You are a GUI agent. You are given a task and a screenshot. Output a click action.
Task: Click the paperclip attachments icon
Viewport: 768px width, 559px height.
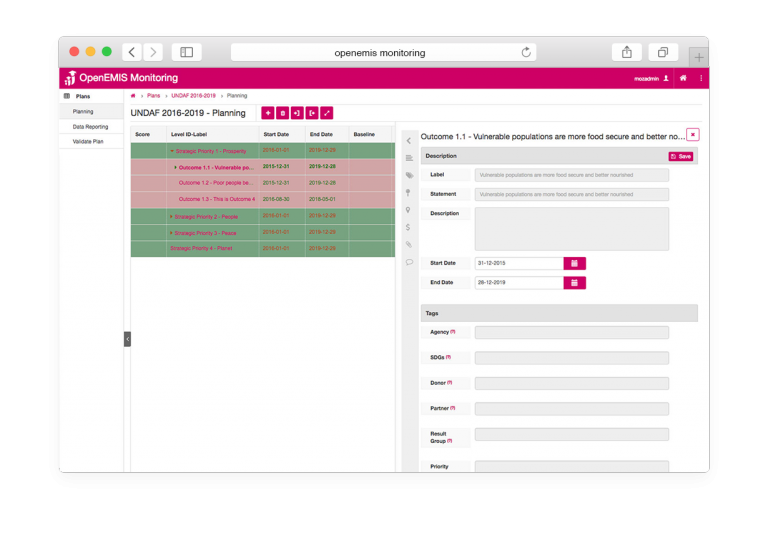409,244
